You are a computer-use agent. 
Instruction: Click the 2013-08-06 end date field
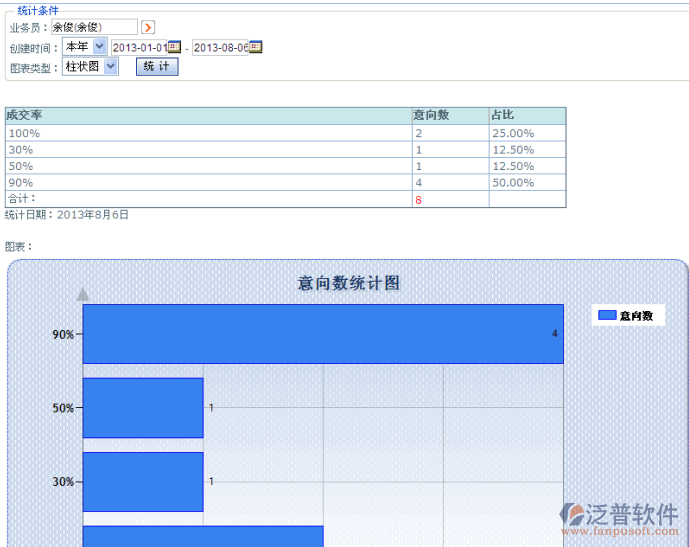(x=221, y=47)
